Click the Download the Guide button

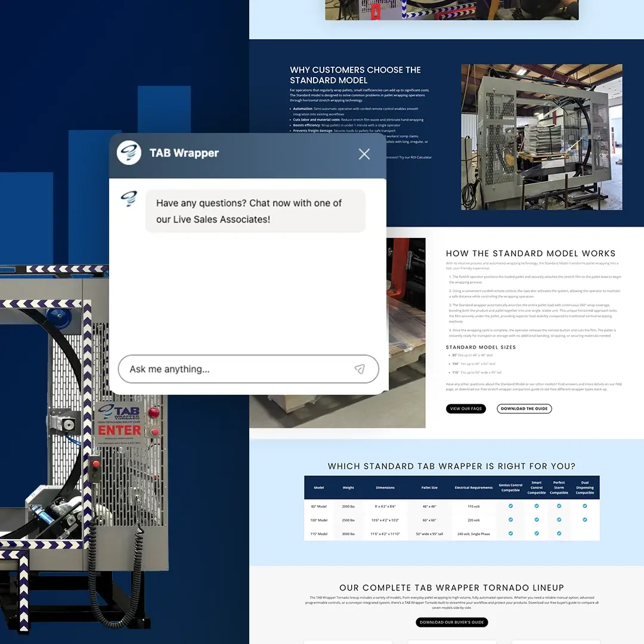pyautogui.click(x=524, y=408)
